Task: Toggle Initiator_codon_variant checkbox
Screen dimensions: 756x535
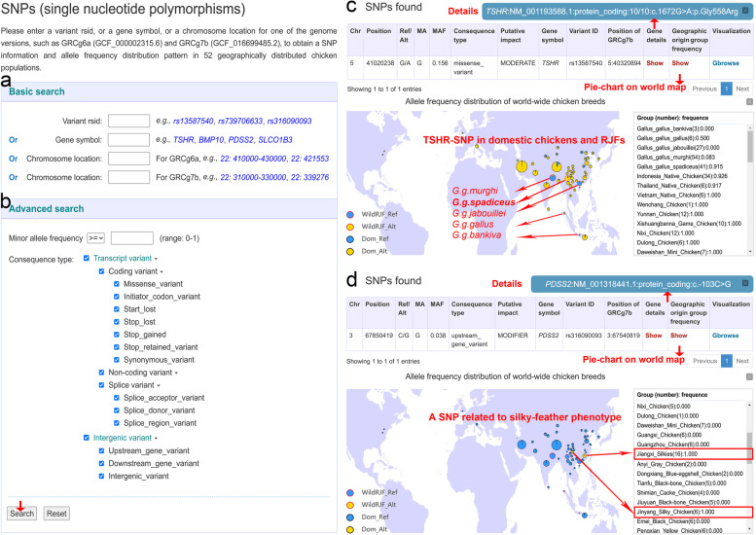Action: tap(116, 297)
